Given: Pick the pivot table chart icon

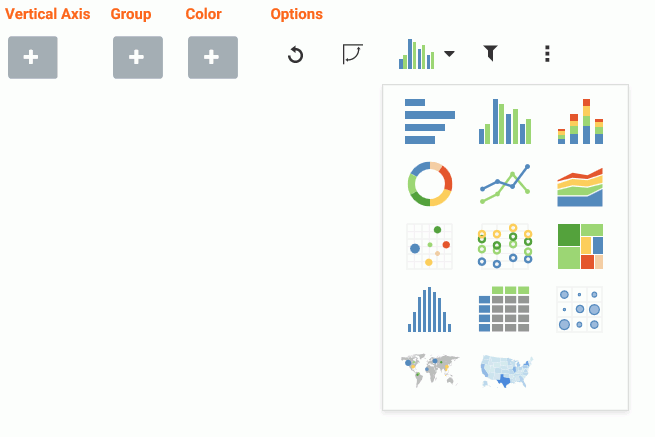Looking at the screenshot, I should tap(504, 309).
